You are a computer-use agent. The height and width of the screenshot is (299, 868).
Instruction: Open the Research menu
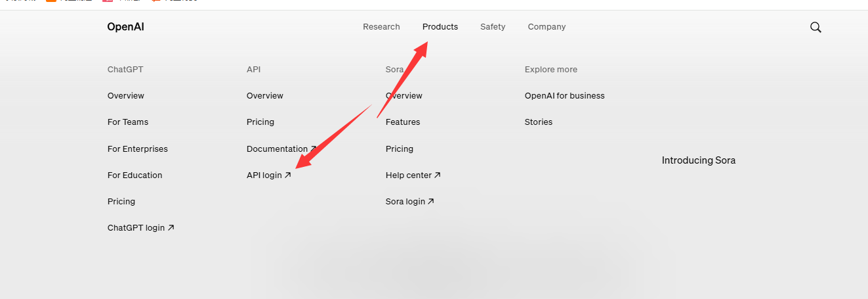(x=381, y=27)
